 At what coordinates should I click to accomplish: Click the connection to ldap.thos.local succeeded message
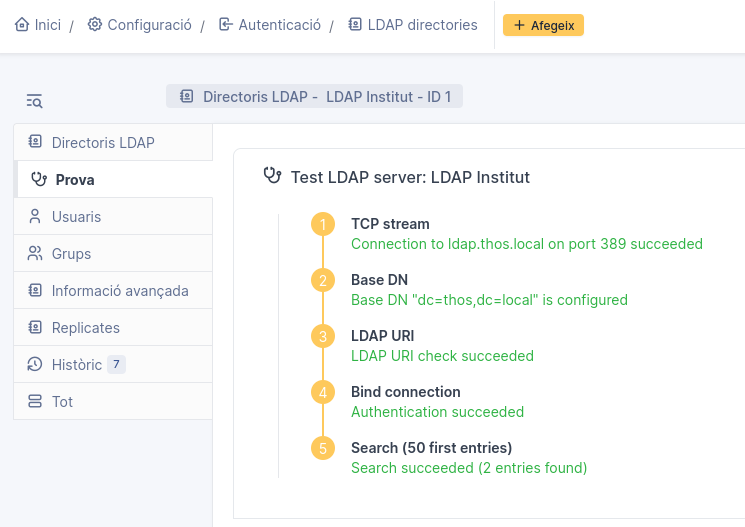pos(527,244)
